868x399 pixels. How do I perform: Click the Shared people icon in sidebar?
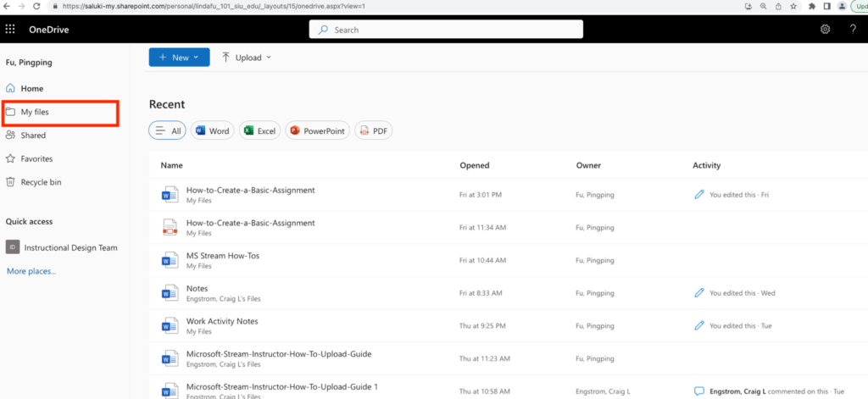(10, 135)
